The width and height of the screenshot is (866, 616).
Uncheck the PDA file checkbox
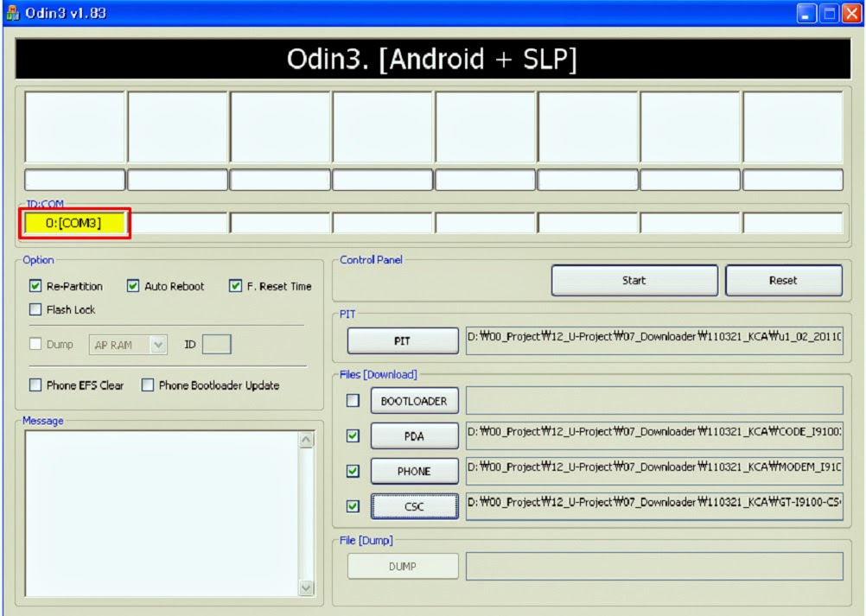tap(353, 435)
